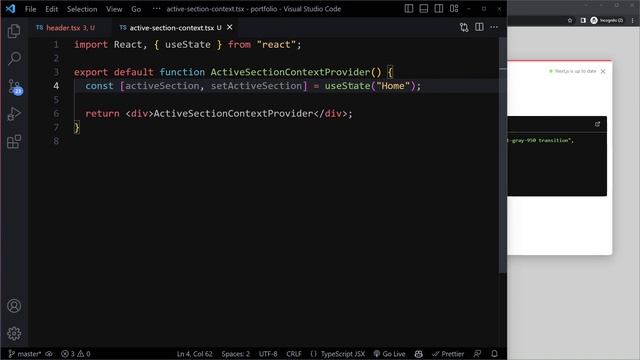Open the Go menu
The width and height of the screenshot is (640, 360).
click(x=136, y=9)
